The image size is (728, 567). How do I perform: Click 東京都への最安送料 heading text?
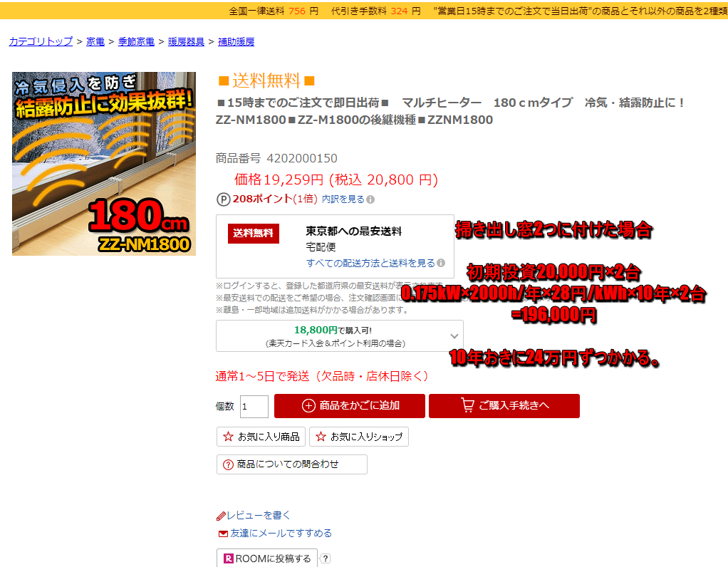click(354, 232)
